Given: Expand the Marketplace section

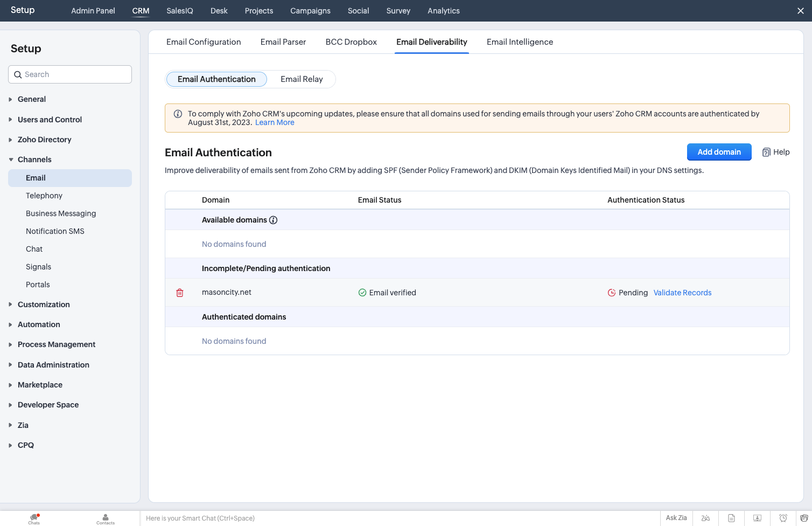Looking at the screenshot, I should (40, 385).
